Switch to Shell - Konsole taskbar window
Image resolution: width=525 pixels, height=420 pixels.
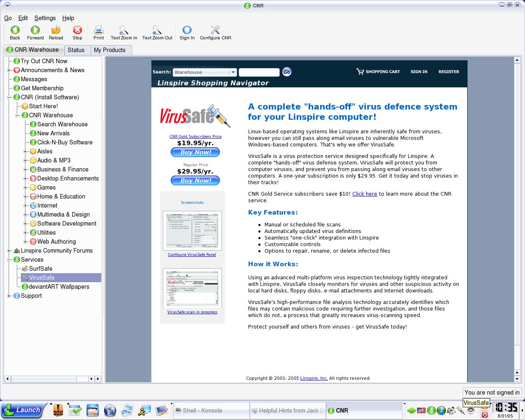211,411
